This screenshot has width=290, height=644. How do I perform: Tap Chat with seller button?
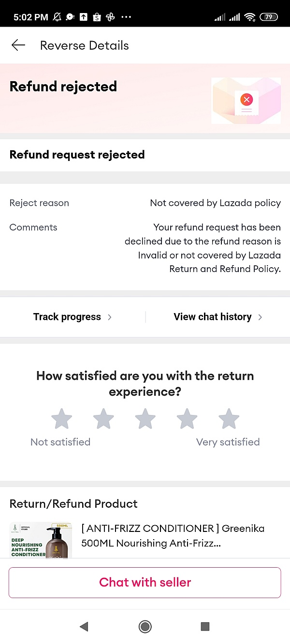point(145,582)
